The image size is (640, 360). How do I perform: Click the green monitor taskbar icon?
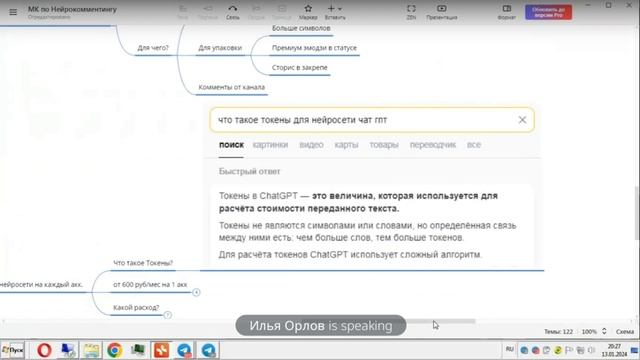pos(138,350)
